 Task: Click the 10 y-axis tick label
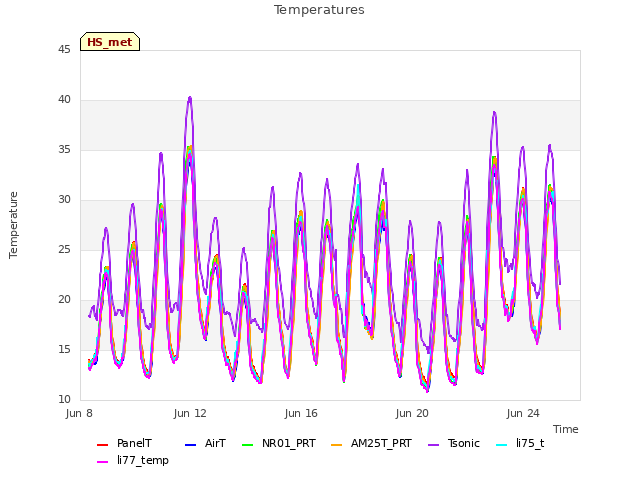pyautogui.click(x=64, y=400)
